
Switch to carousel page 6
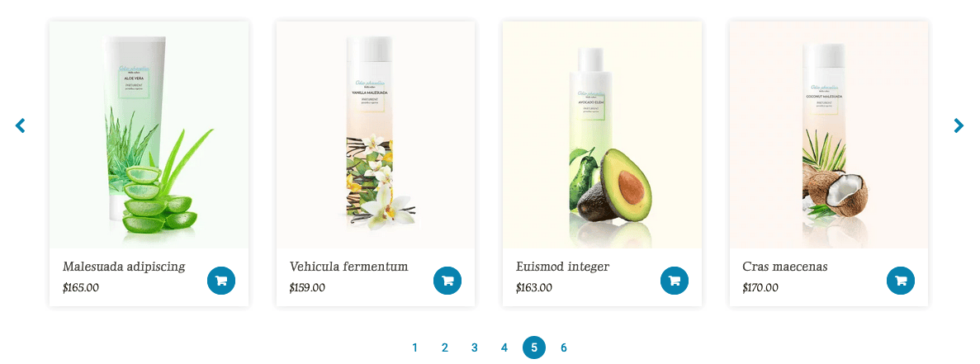point(564,347)
